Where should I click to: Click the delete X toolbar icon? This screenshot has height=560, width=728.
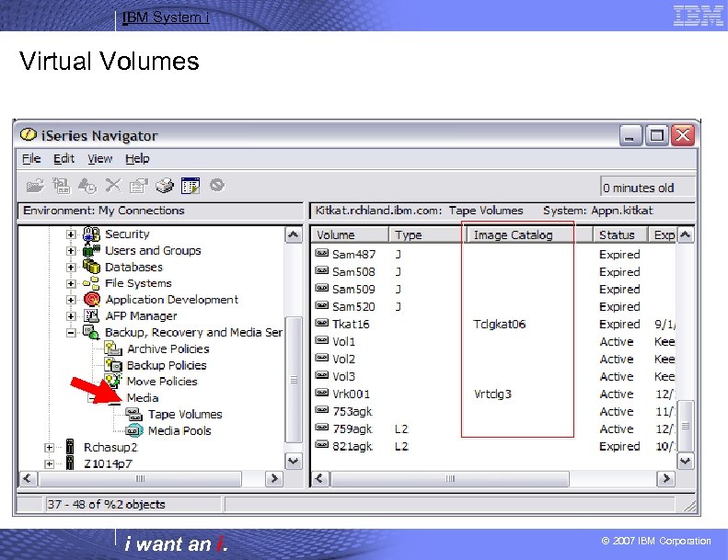pos(113,186)
